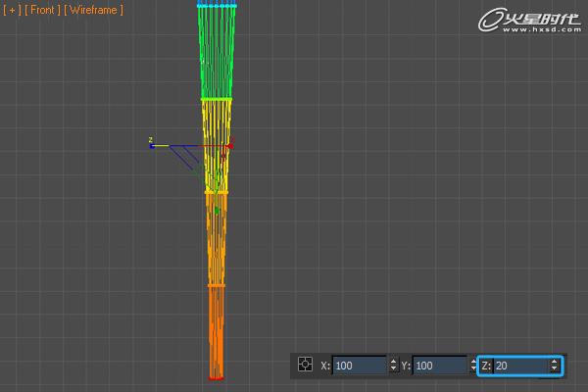Click the blue Z-axis gizmo handle
Image resolution: width=588 pixels, height=392 pixels.
(151, 145)
